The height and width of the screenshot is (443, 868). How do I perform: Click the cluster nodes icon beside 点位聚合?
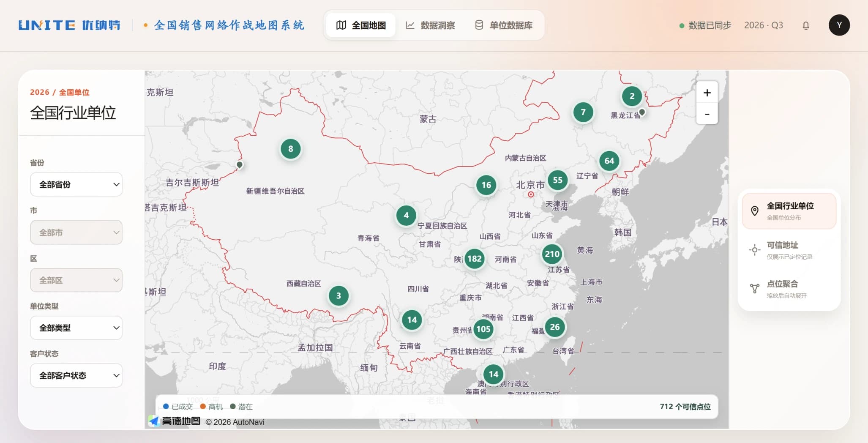point(754,289)
